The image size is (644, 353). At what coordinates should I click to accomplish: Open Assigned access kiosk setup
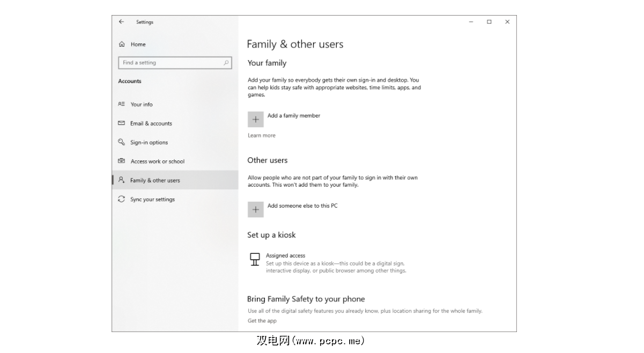tap(328, 263)
